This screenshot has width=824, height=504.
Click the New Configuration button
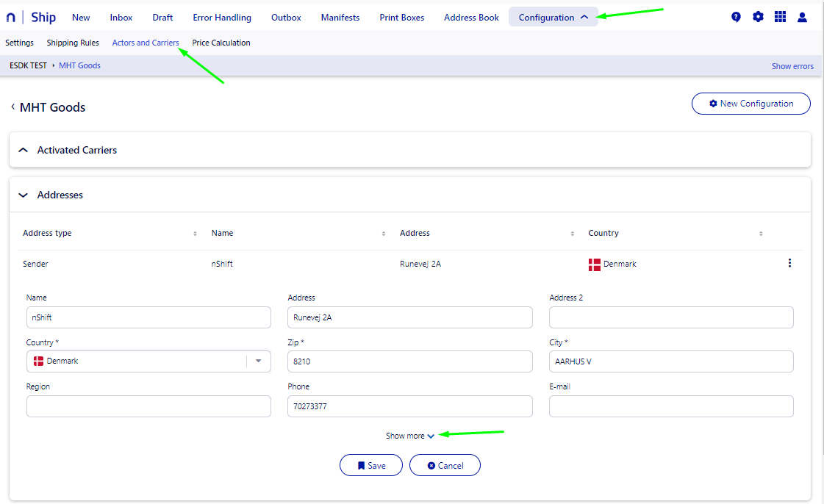coord(750,104)
